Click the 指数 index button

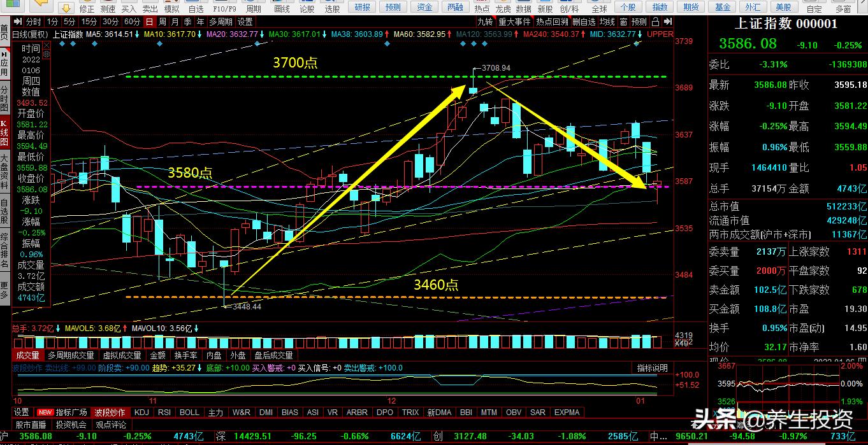tap(660, 7)
